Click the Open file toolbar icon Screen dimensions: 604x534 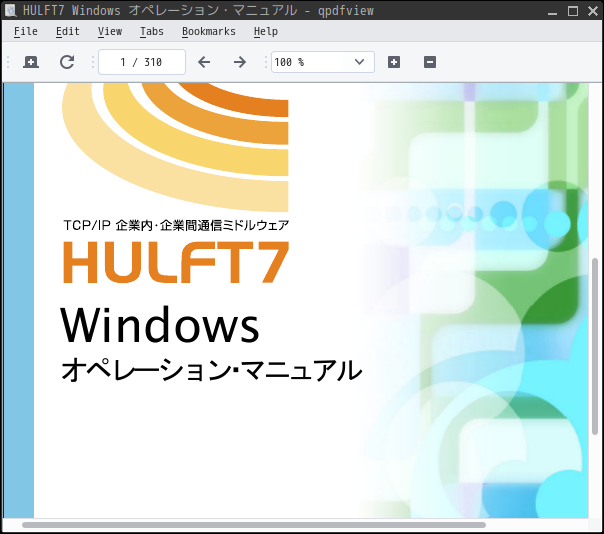pos(31,62)
